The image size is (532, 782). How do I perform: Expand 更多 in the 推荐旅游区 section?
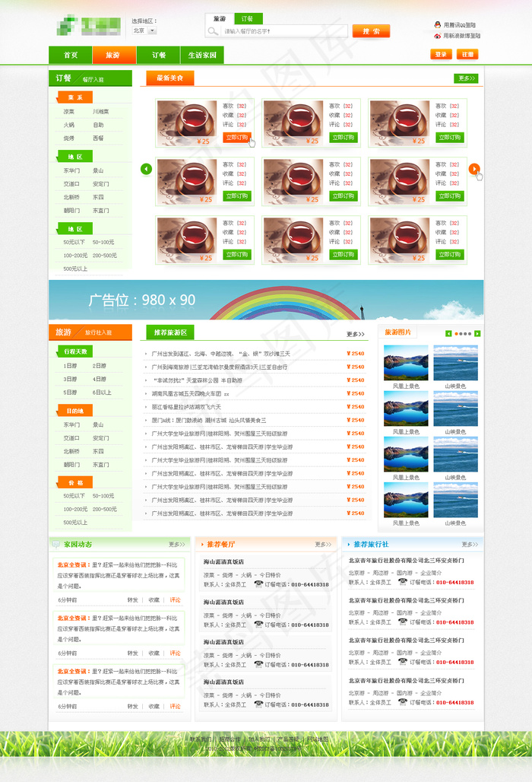click(356, 334)
